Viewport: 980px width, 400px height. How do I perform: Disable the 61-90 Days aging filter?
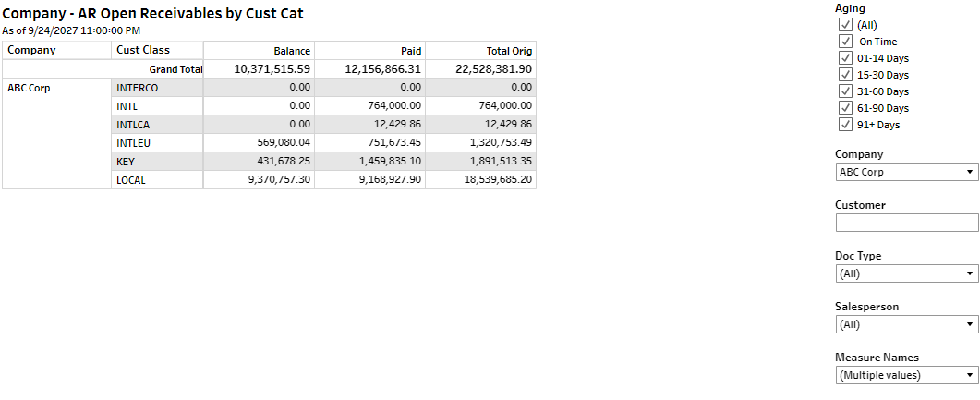pyautogui.click(x=844, y=108)
